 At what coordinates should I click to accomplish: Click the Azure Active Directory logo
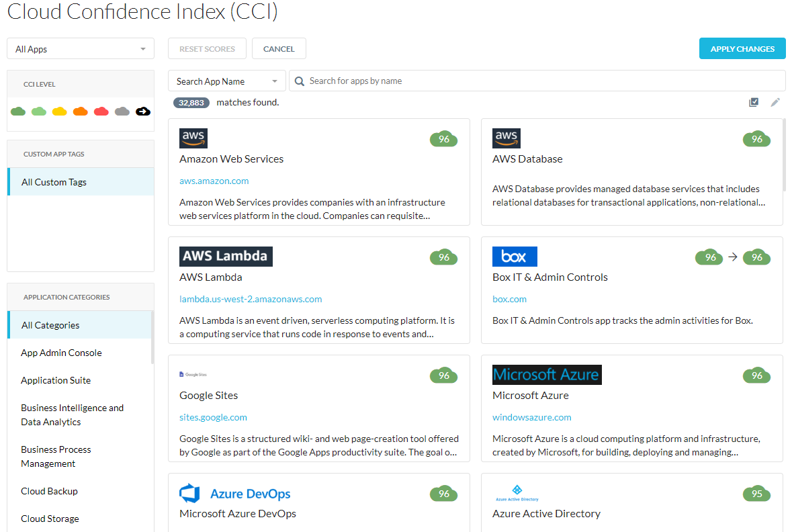pyautogui.click(x=517, y=492)
